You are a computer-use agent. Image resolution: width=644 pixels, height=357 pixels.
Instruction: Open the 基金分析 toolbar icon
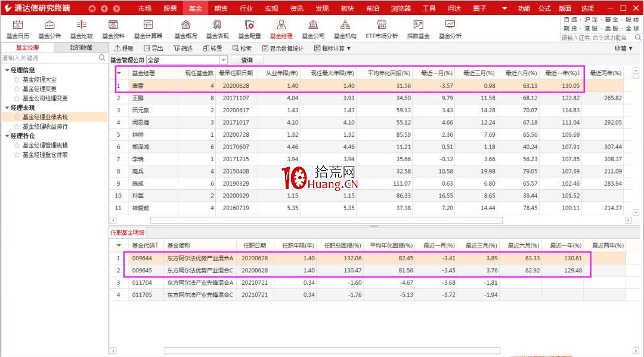(450, 29)
